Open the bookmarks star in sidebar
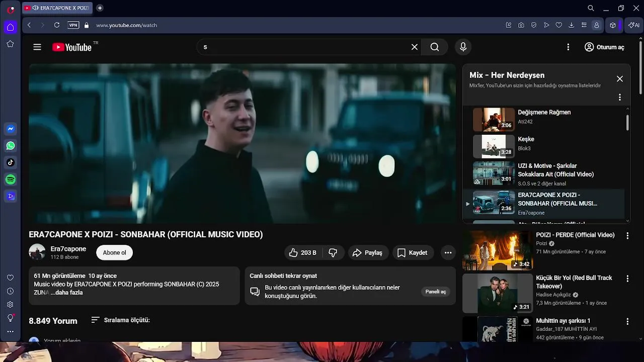644x362 pixels. click(10, 44)
